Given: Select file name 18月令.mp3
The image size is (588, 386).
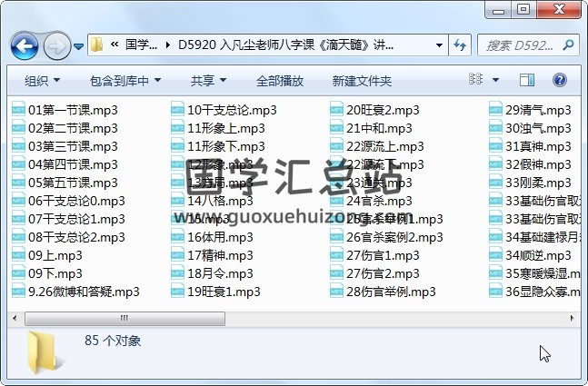Looking at the screenshot, I should point(220,273).
